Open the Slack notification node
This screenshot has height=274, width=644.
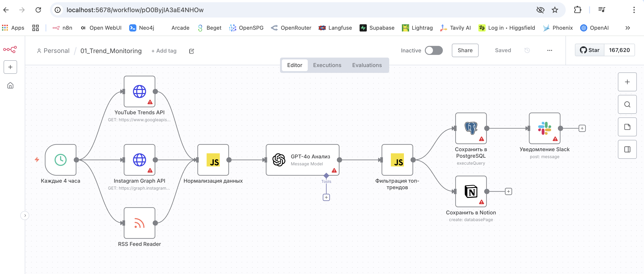[x=544, y=128]
